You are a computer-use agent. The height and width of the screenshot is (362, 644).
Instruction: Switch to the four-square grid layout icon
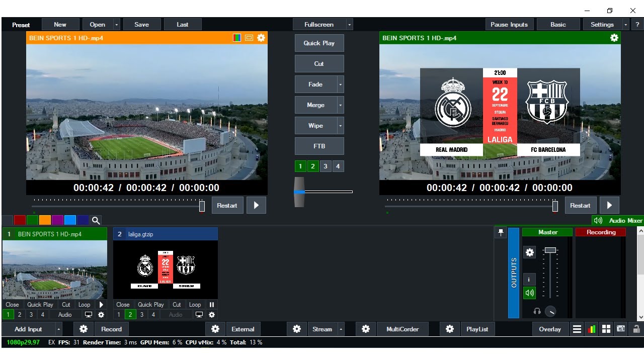[x=606, y=329]
